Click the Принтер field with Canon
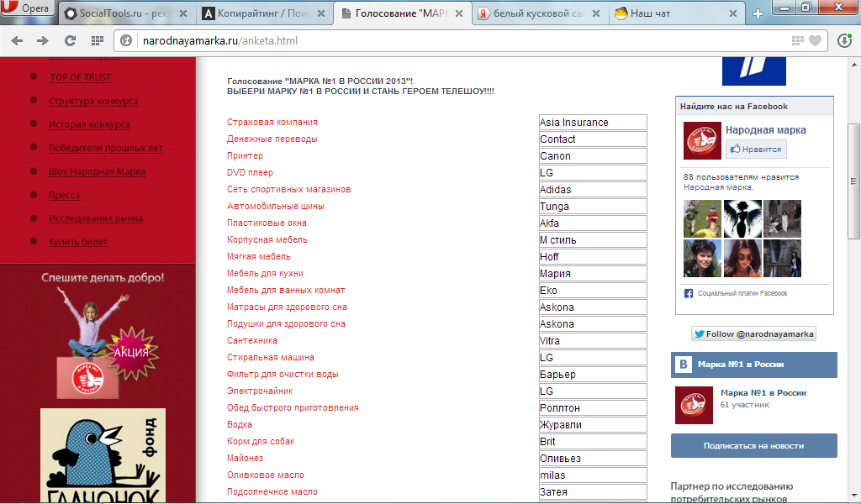This screenshot has height=504, width=861. pos(593,155)
